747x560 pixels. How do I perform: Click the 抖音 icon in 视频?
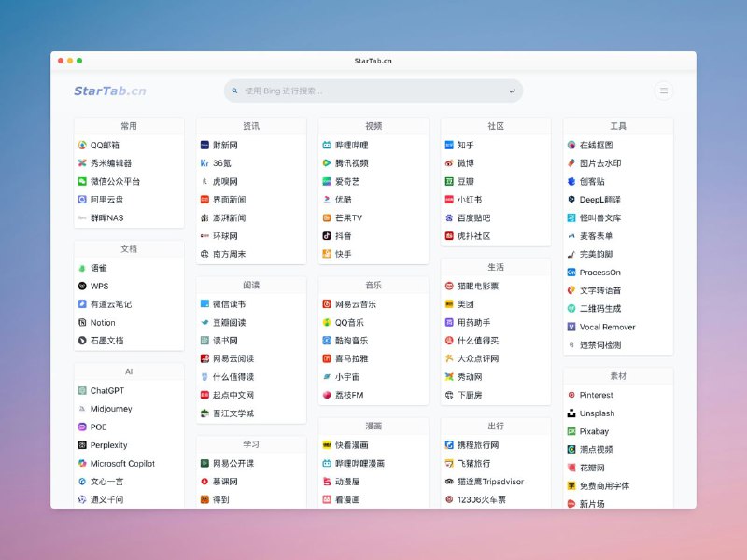click(x=327, y=236)
